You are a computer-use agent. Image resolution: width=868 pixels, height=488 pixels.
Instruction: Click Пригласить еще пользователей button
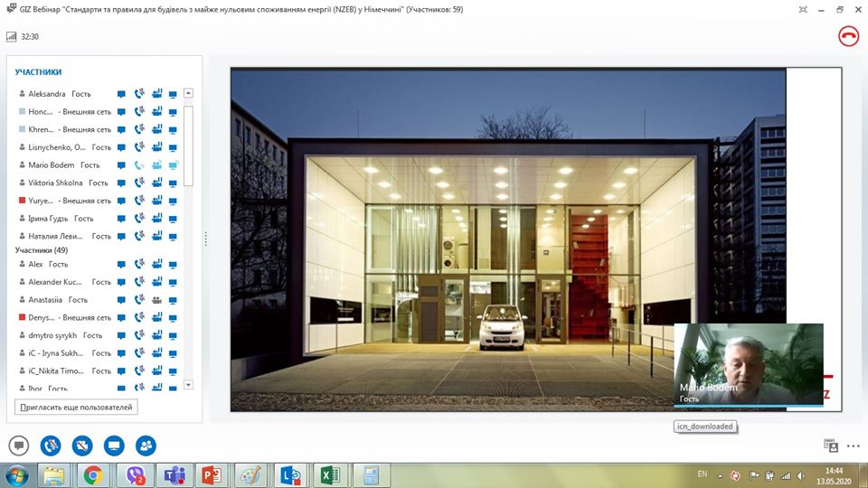76,408
